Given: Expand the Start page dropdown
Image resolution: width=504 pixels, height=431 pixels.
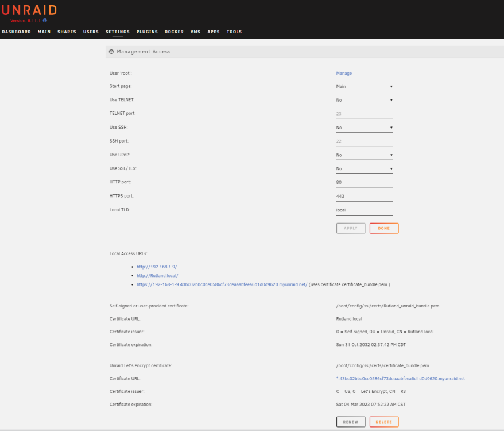Looking at the screenshot, I should coord(364,87).
